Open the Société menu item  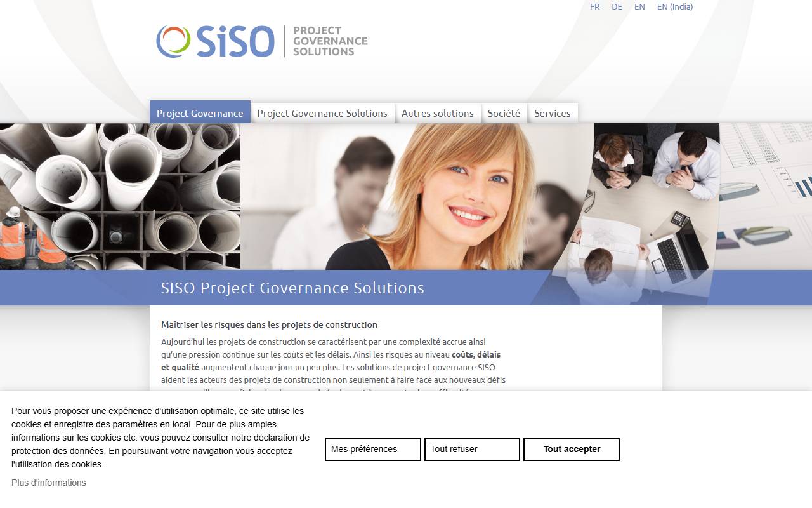(504, 113)
